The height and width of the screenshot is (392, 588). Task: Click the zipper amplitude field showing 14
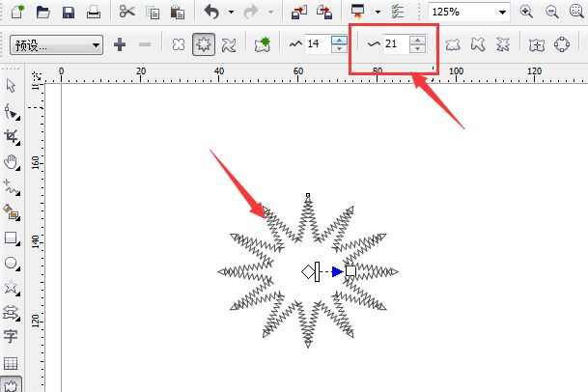point(318,43)
